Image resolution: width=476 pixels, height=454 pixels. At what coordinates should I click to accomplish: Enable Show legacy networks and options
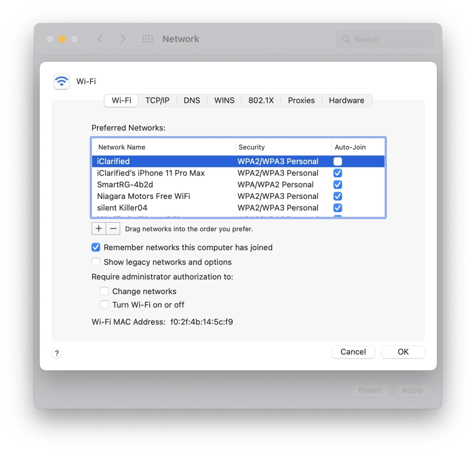coord(96,262)
